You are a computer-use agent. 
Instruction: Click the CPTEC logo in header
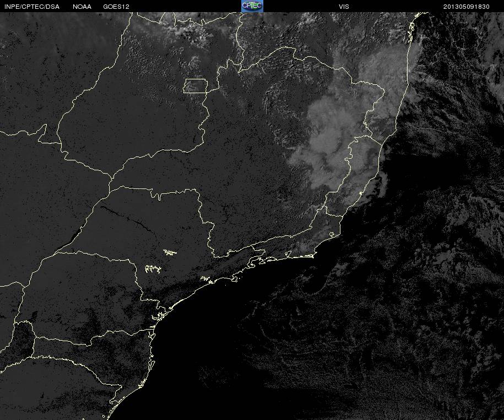click(x=252, y=6)
